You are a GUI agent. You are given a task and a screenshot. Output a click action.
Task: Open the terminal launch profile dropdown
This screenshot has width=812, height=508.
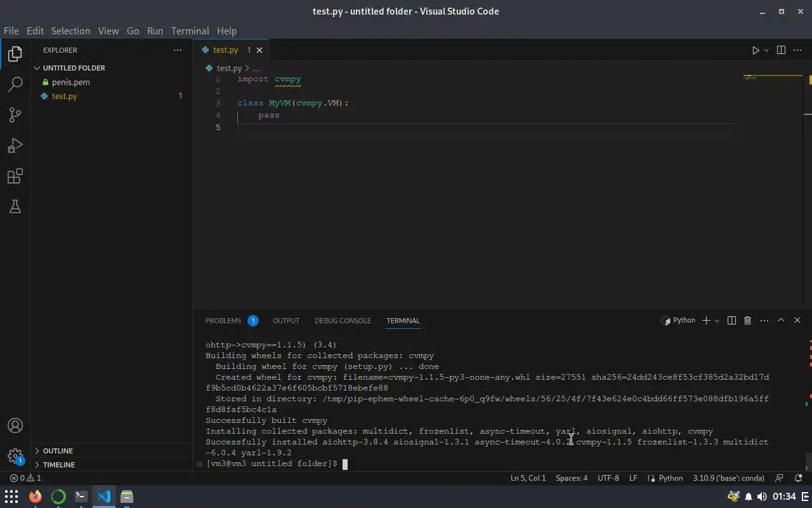coord(717,321)
